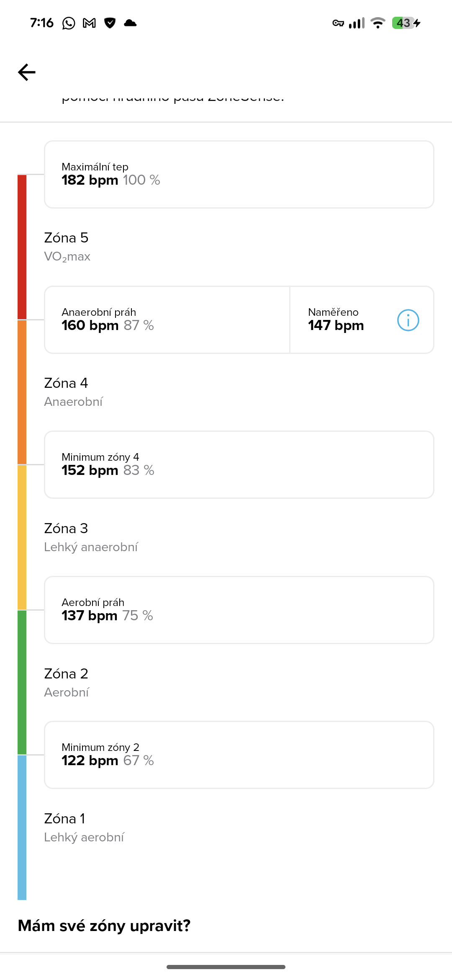
Task: Edit the Anaerobní práh 160 bpm value
Action: (x=167, y=320)
